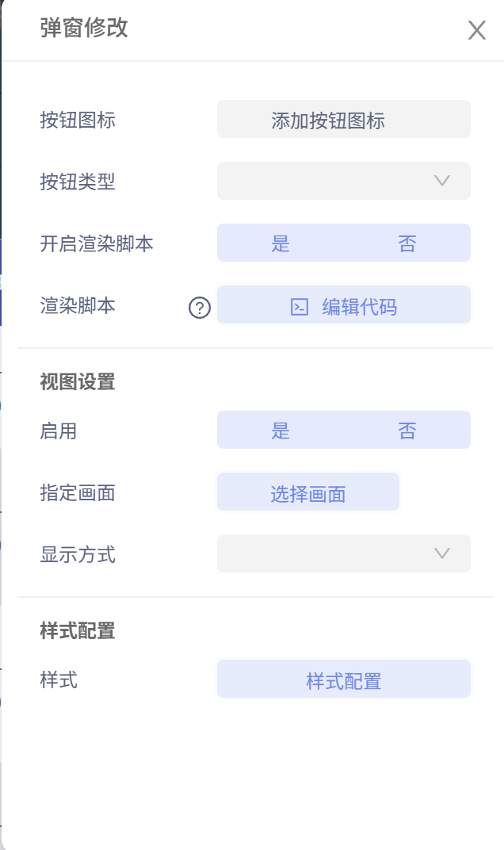Disable the 启用 option by clicking 否

click(407, 429)
